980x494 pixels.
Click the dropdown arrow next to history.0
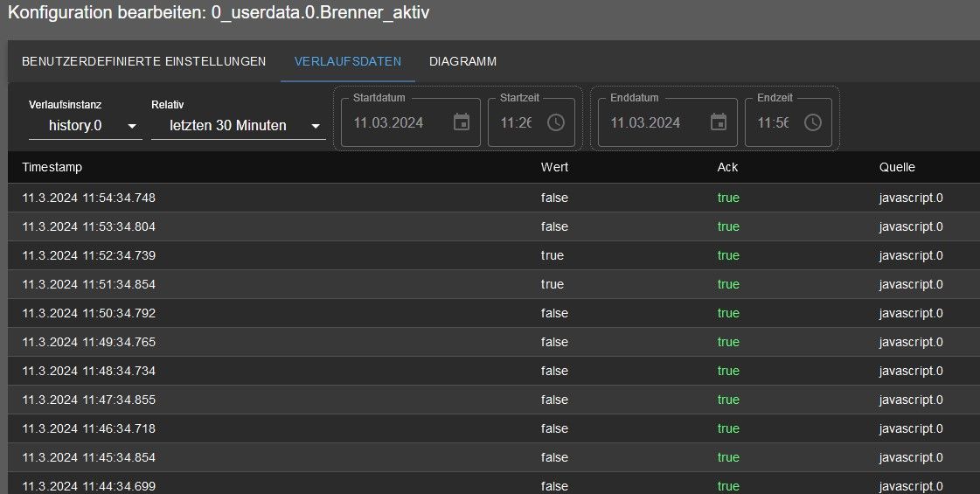[x=132, y=126]
